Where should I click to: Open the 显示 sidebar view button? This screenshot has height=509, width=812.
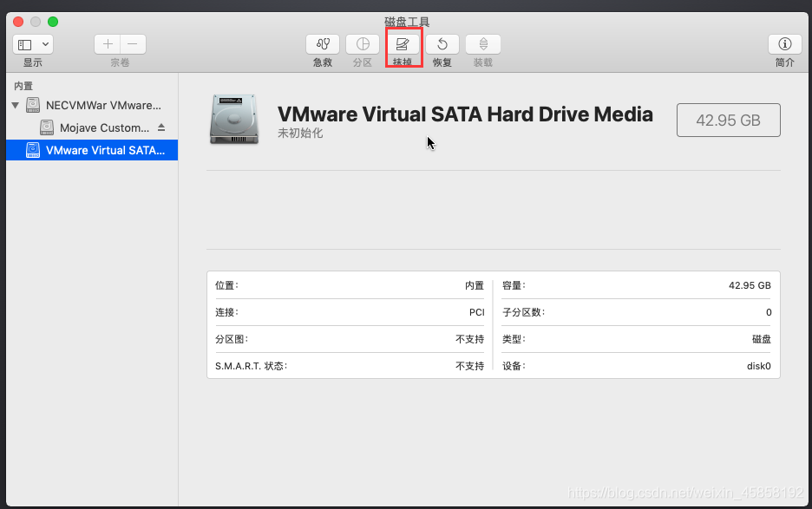click(x=25, y=44)
